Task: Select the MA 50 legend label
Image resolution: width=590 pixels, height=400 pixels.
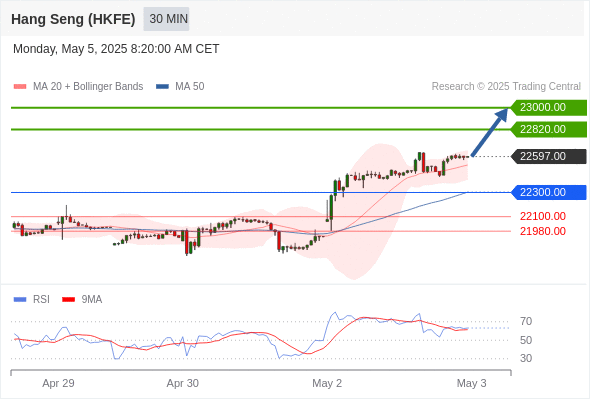Action: point(190,87)
